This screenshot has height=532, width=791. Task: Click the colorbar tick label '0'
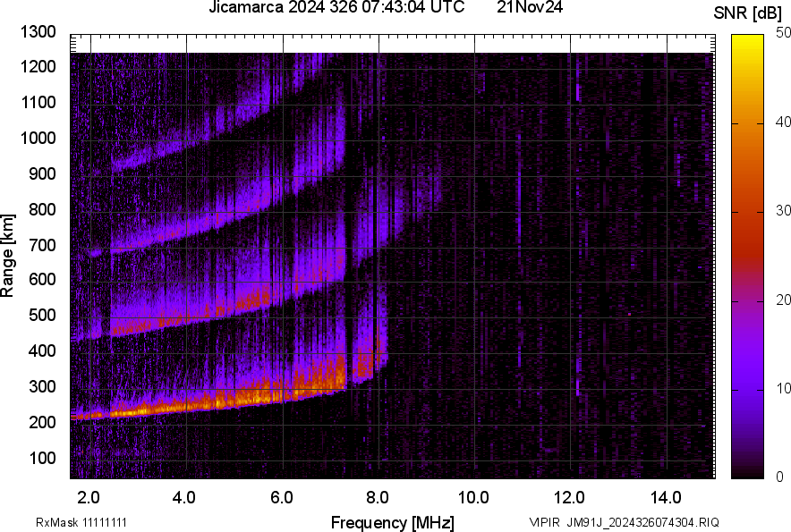click(x=780, y=477)
